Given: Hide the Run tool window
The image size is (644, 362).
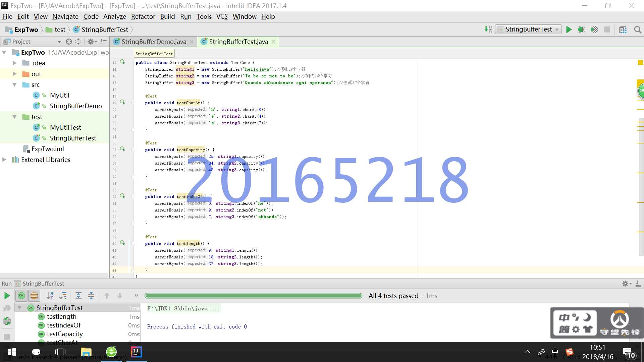Looking at the screenshot, I should point(638,284).
